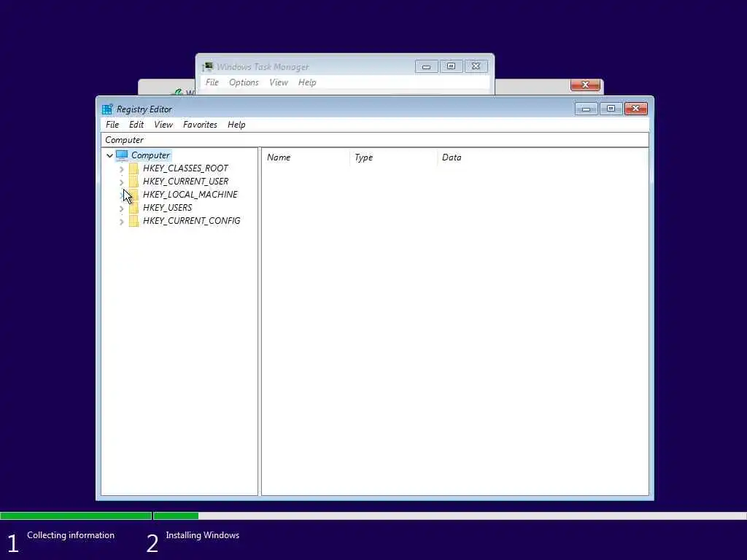Click the Type column header

pos(393,157)
